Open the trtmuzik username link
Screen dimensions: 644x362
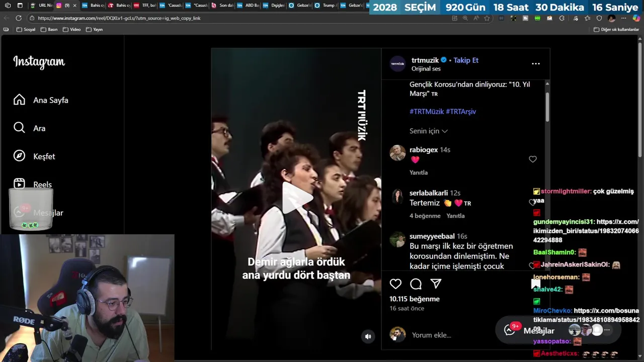point(425,60)
